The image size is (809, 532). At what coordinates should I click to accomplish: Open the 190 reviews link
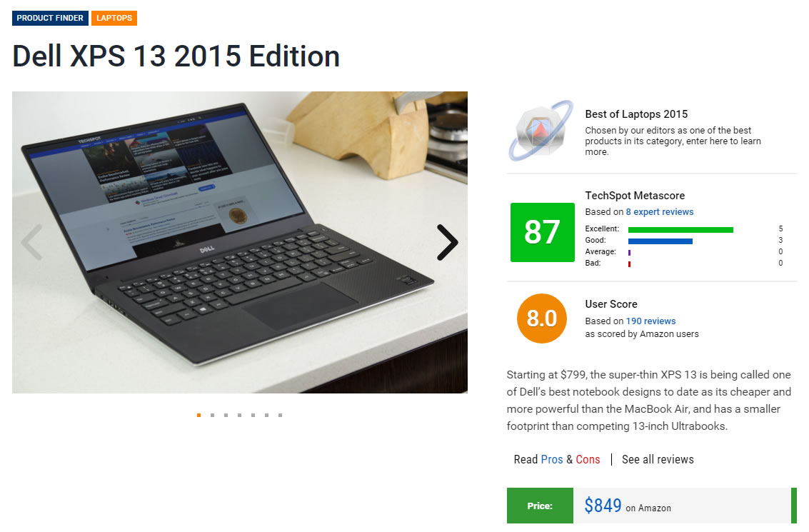(650, 321)
